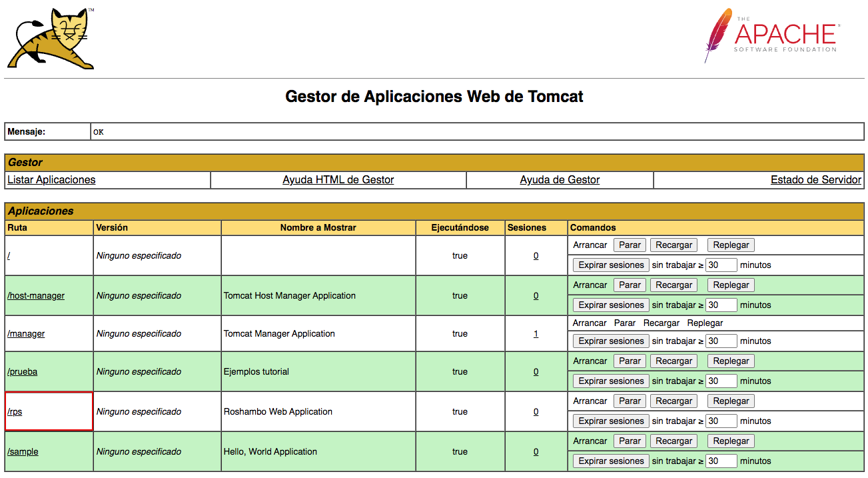Click Expirar sesiones for /sample
Image resolution: width=868 pixels, height=478 pixels.
coord(611,461)
